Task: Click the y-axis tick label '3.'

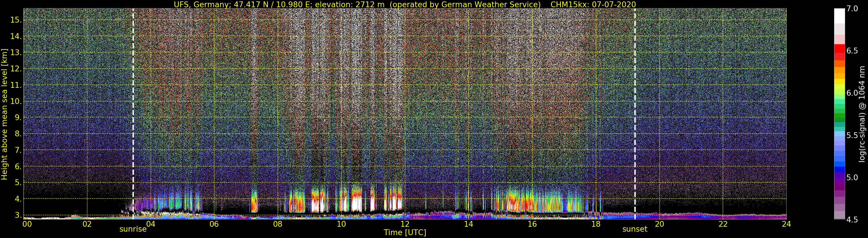Action: click(x=18, y=215)
